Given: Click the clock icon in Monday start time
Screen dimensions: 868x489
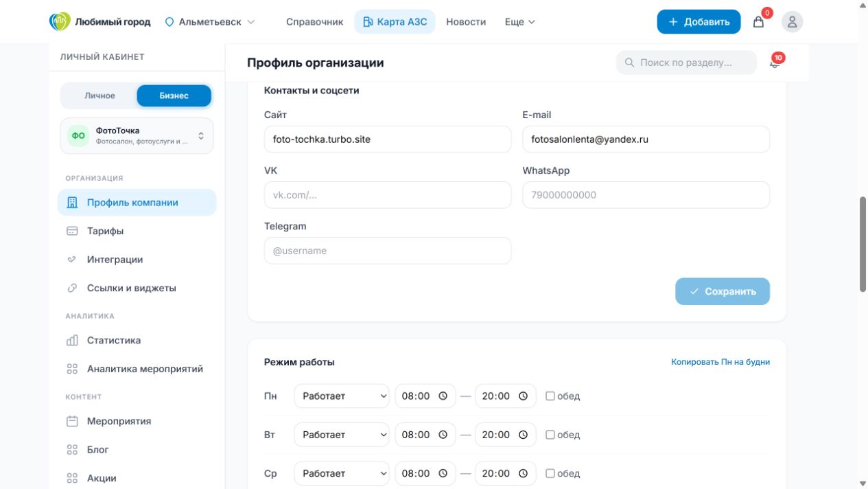Looking at the screenshot, I should [x=443, y=396].
